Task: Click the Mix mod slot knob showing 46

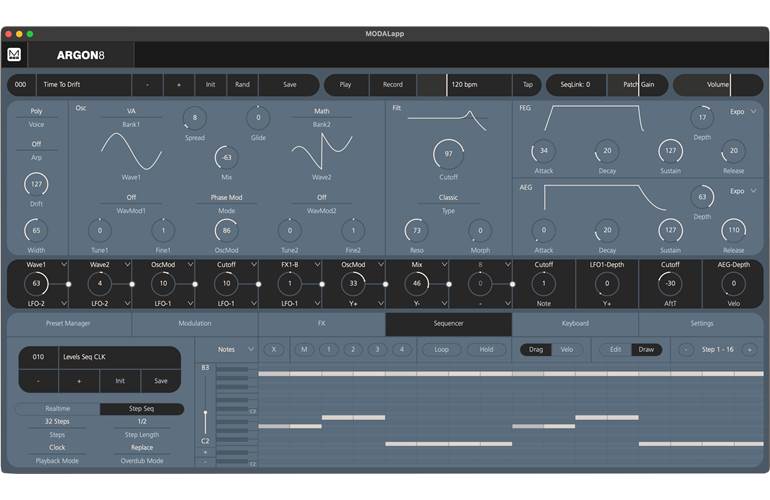Action: pyautogui.click(x=416, y=283)
